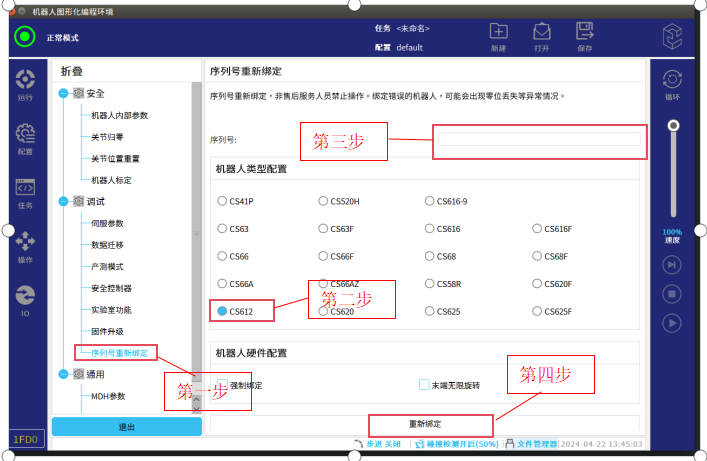Open 固件升级 in the tree
707x461 pixels.
(107, 331)
